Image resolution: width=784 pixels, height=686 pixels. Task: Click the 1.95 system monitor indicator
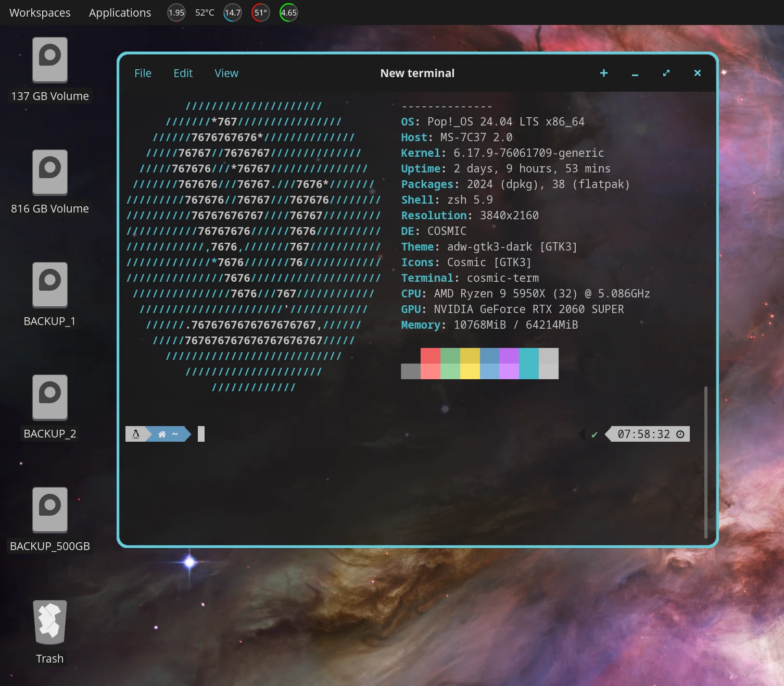pyautogui.click(x=176, y=13)
